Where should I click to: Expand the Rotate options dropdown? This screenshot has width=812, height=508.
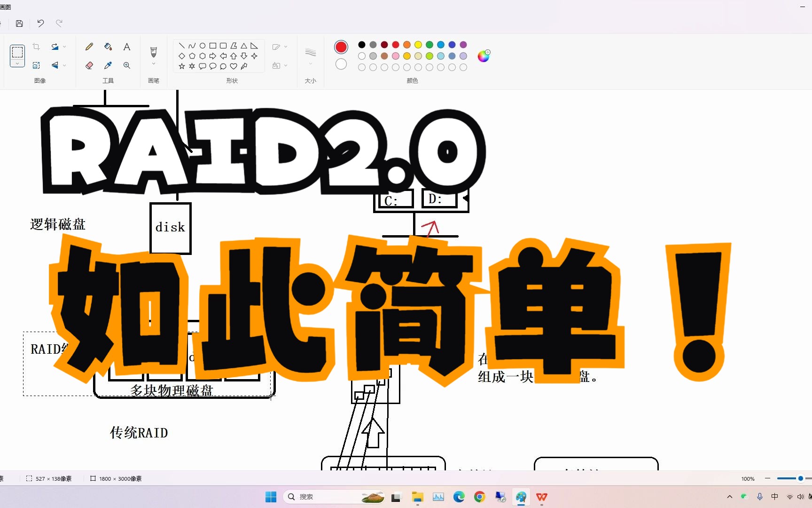pos(64,47)
